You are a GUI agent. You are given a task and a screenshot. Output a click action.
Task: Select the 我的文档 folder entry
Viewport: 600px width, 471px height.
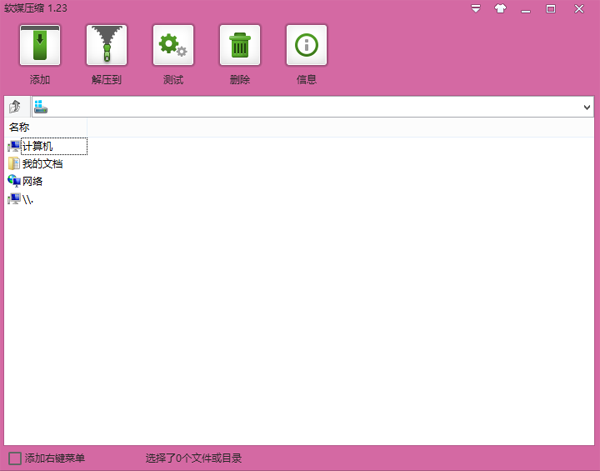coord(42,163)
